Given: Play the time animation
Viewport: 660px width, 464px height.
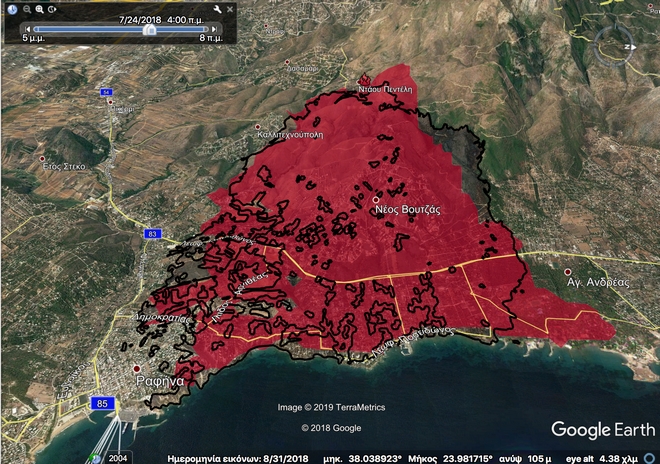Looking at the screenshot, I should 52,9.
